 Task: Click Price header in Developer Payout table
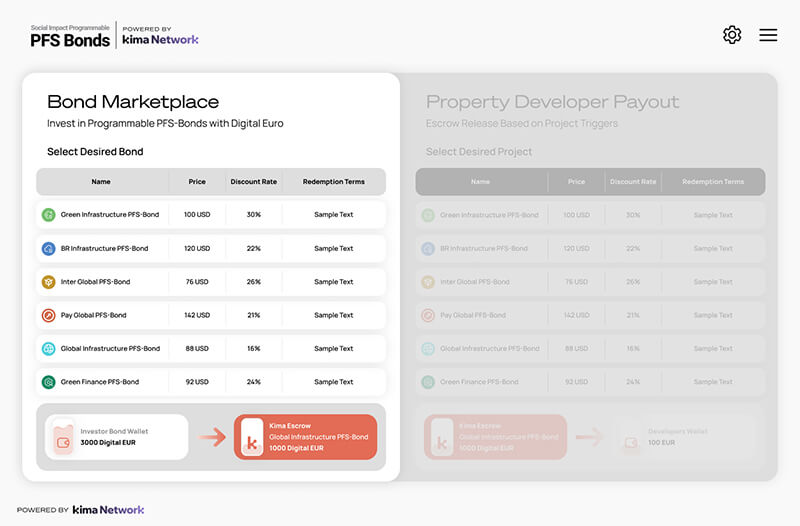577,182
